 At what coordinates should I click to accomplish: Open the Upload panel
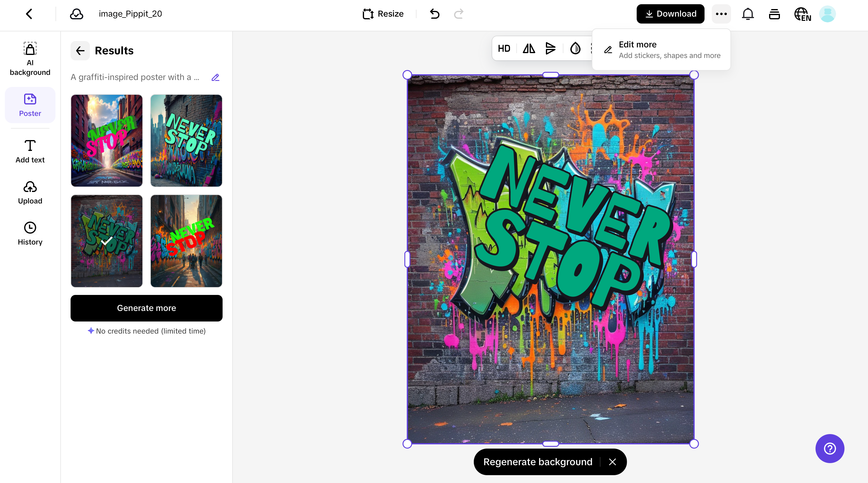click(30, 192)
